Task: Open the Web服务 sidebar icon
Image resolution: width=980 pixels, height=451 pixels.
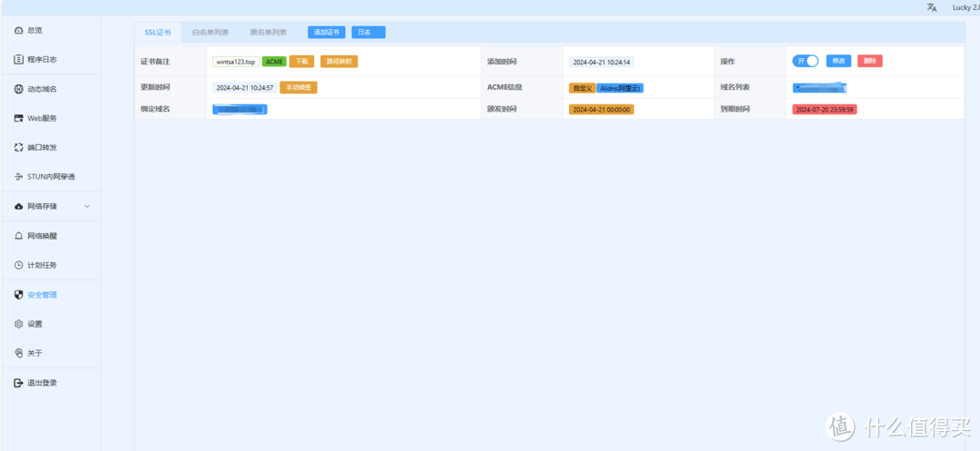Action: point(18,118)
